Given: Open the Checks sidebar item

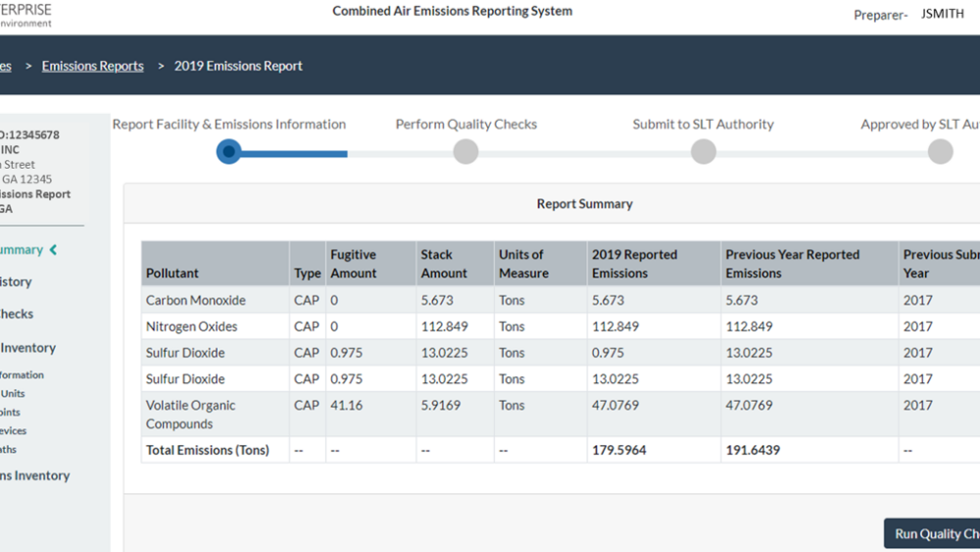Looking at the screenshot, I should click(x=17, y=314).
